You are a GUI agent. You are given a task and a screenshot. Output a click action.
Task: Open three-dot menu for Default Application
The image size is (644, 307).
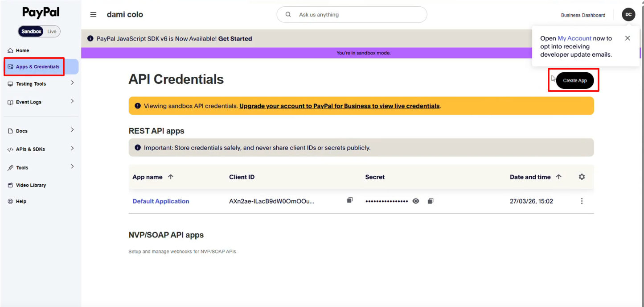click(x=582, y=201)
